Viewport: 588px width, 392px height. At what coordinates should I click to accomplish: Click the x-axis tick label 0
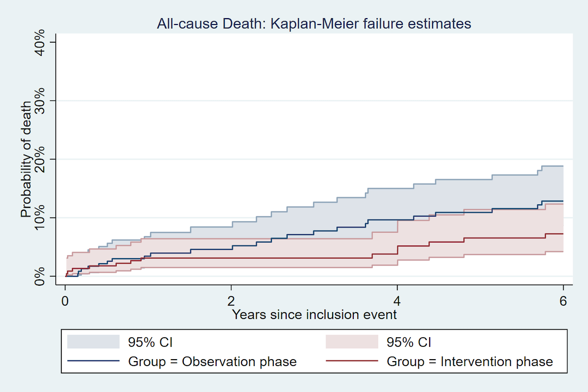(65, 300)
